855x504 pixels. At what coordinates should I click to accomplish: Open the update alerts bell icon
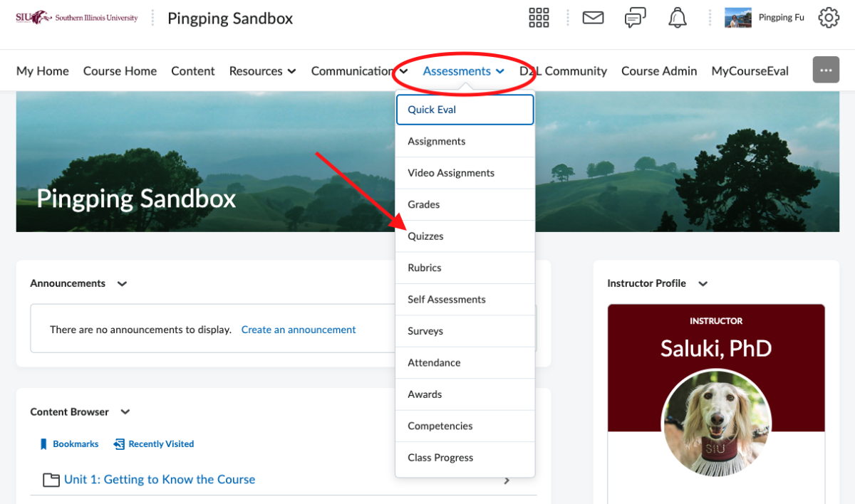coord(676,17)
